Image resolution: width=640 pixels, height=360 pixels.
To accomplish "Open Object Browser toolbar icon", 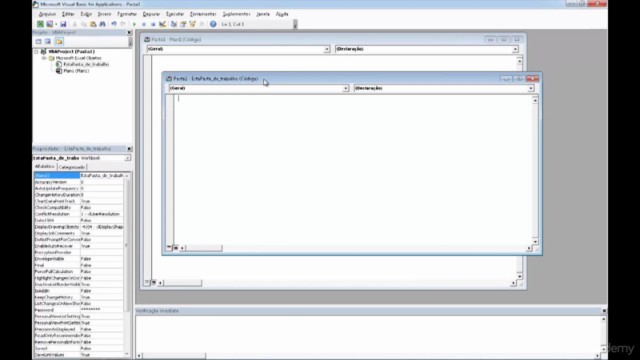I will [193, 24].
